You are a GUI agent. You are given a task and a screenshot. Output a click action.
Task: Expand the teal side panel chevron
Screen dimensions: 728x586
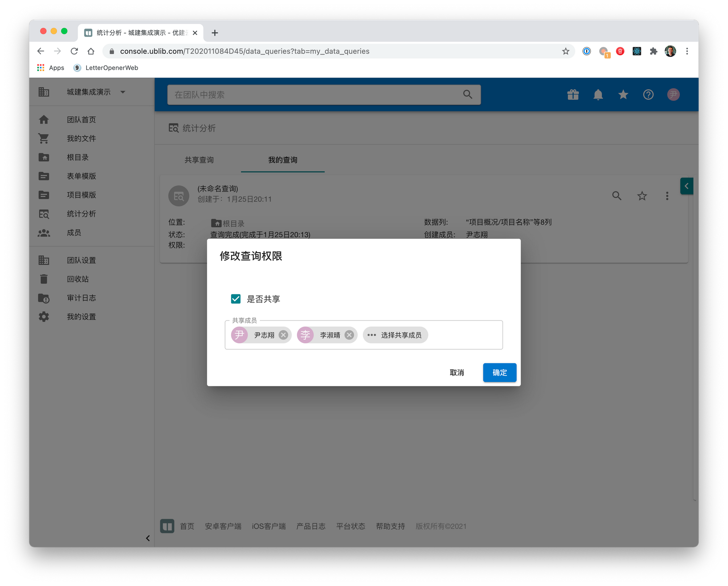686,186
